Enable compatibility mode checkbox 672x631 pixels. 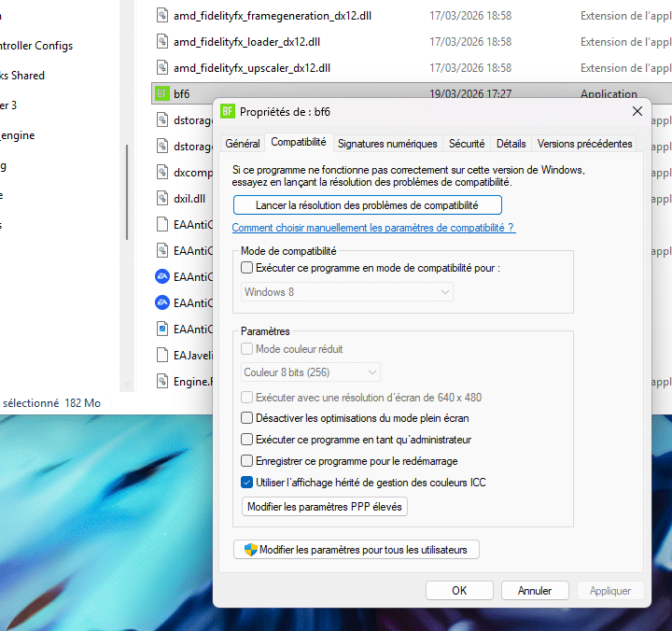point(247,268)
